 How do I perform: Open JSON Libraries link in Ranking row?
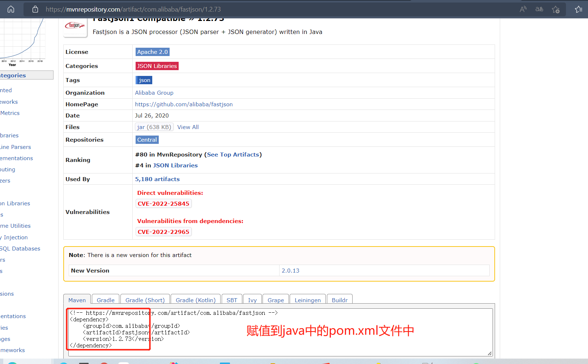coord(175,166)
